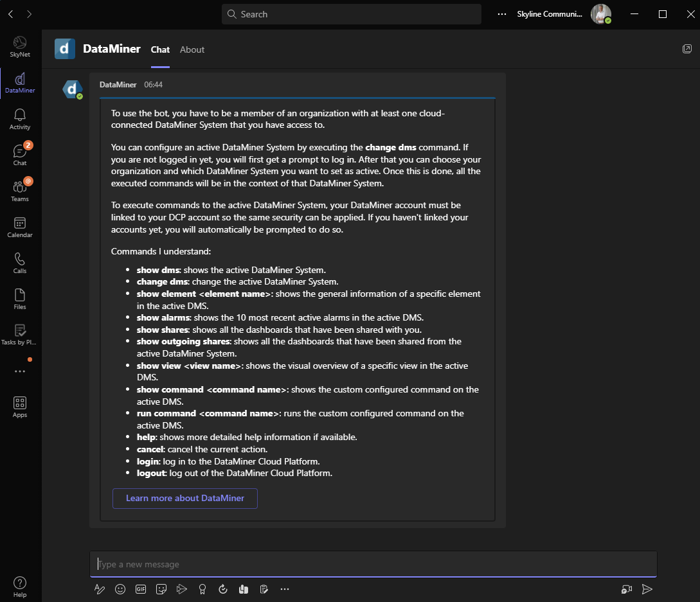
Task: Click the DataMiner app logo in header
Action: [x=65, y=49]
